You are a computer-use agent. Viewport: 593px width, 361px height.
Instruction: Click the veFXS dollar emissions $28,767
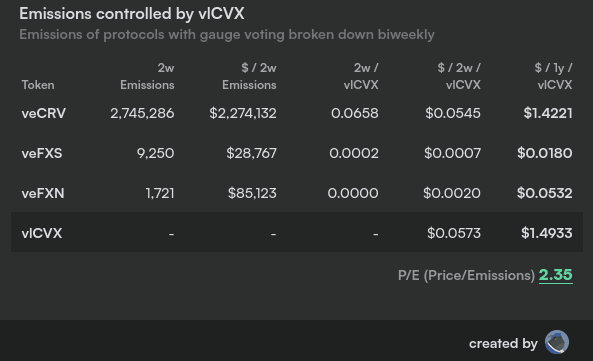(x=251, y=153)
